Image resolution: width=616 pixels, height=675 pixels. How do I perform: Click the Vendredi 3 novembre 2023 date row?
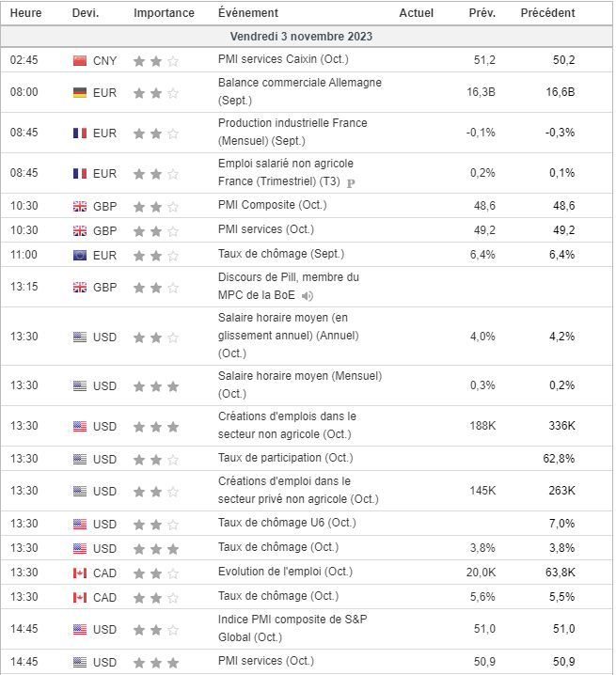[x=307, y=36]
